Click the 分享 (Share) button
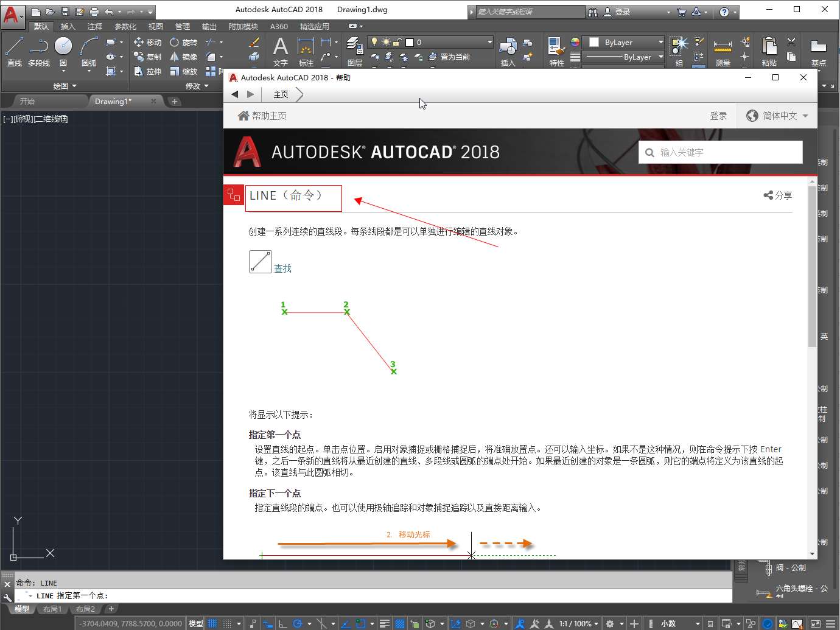The height and width of the screenshot is (630, 840). click(x=778, y=195)
